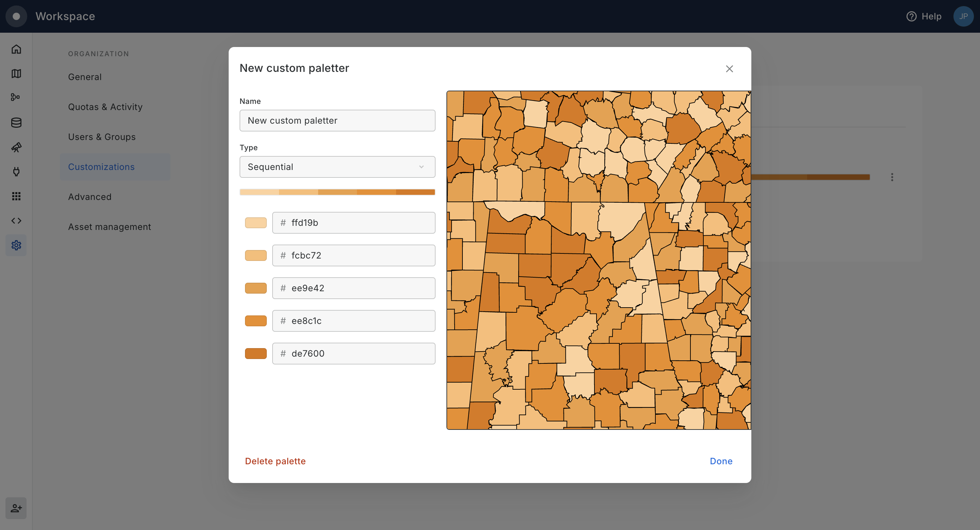Click the invite user icon

pyautogui.click(x=16, y=508)
